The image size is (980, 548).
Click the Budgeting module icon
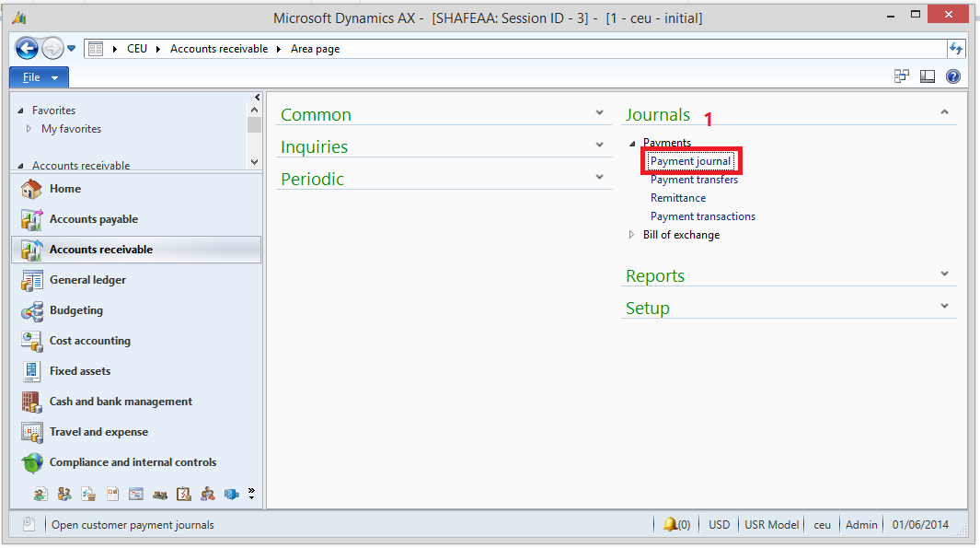pos(31,310)
